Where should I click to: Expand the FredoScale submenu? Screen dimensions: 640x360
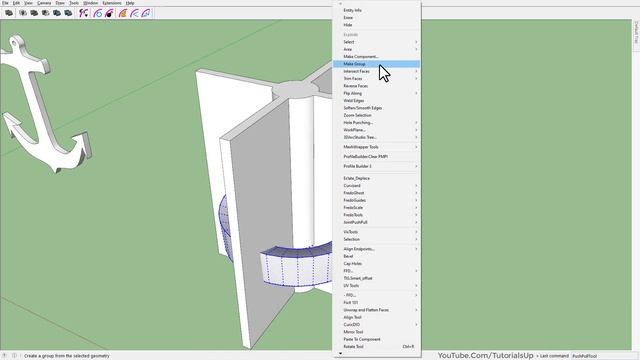point(376,208)
